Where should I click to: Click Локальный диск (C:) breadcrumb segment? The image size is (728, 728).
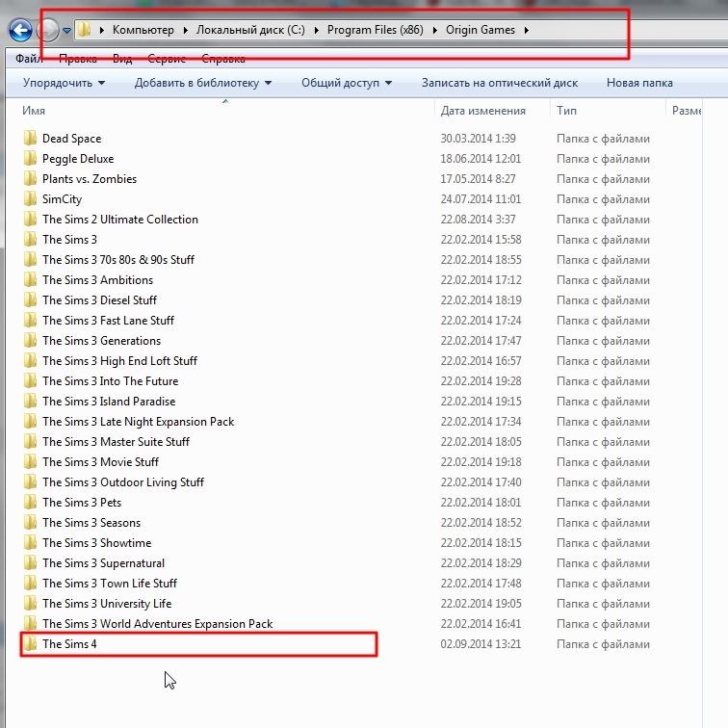coord(250,30)
